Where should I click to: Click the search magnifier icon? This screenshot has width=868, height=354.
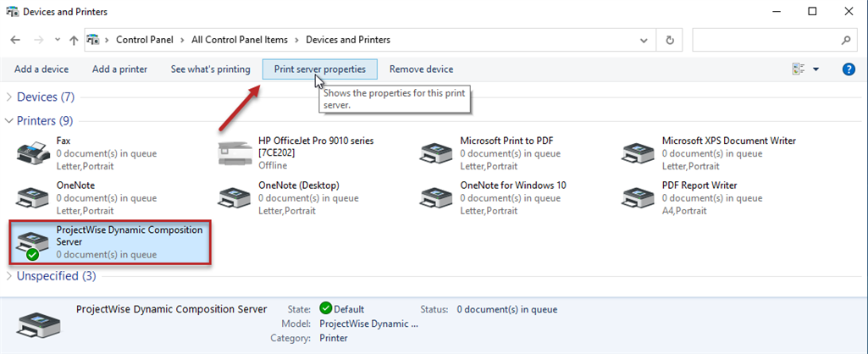tap(845, 40)
